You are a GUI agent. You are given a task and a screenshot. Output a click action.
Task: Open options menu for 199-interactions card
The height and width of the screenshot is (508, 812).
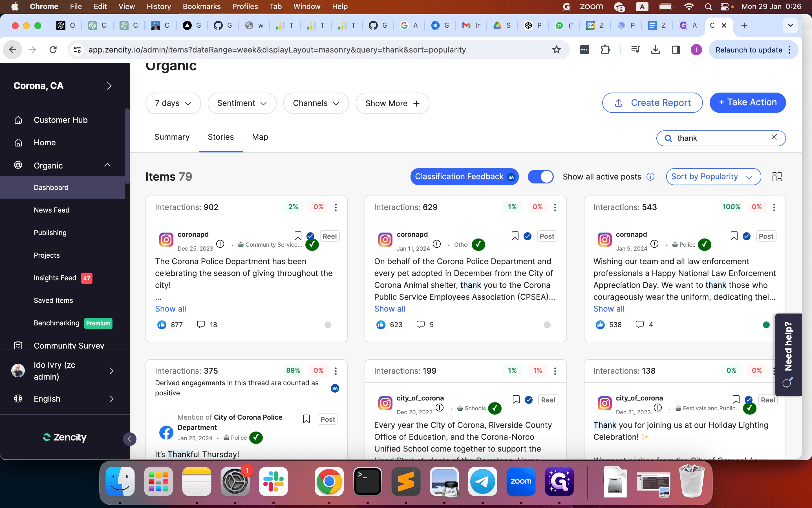tap(555, 371)
